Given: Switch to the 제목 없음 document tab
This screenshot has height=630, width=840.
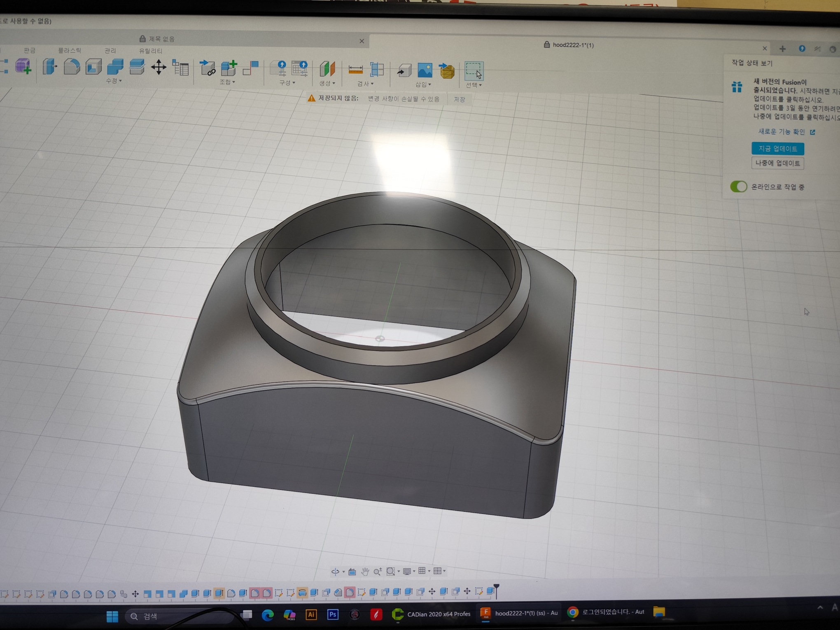Looking at the screenshot, I should (x=162, y=39).
